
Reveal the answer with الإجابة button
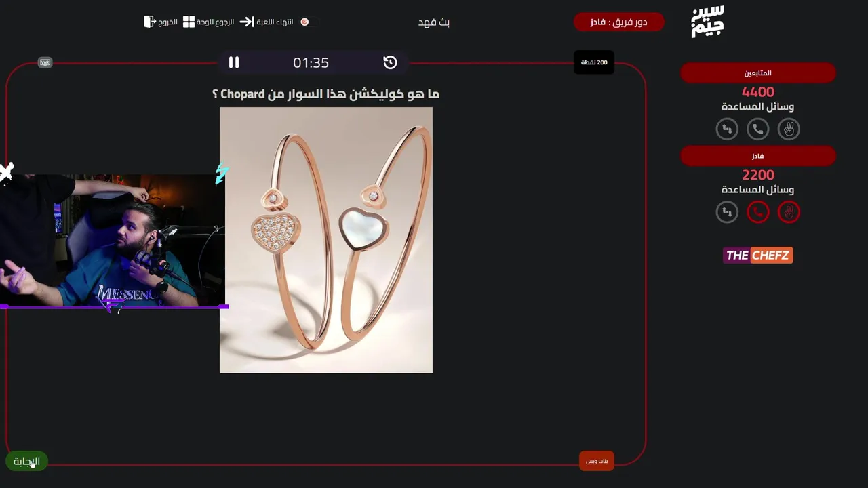26,462
